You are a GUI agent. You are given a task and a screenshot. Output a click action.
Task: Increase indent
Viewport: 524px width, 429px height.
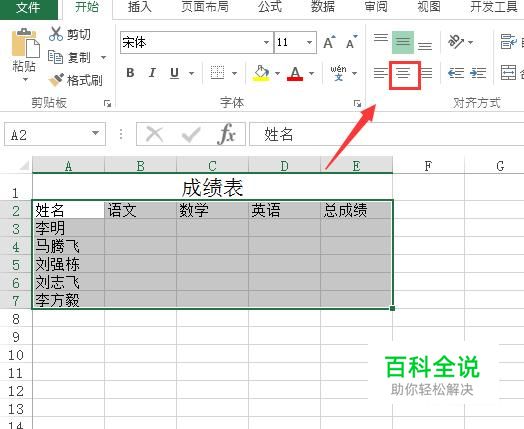[x=478, y=73]
